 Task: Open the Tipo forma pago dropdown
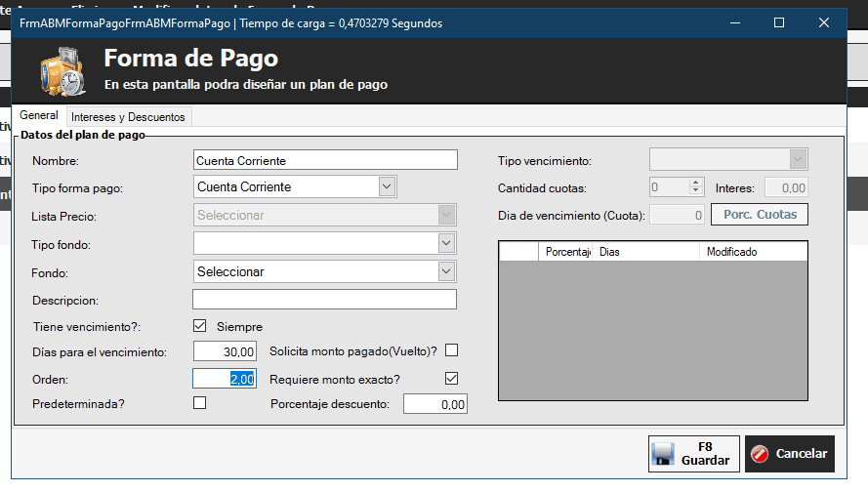[x=386, y=186]
